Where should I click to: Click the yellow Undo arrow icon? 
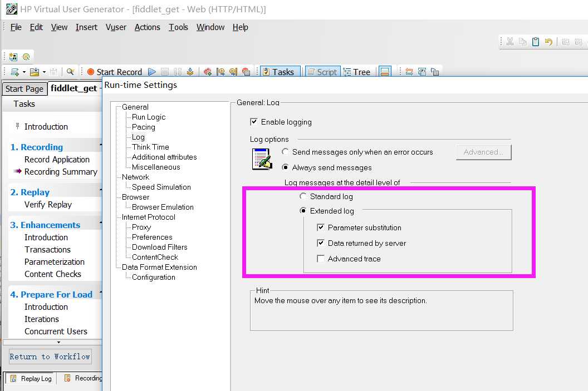click(x=548, y=42)
